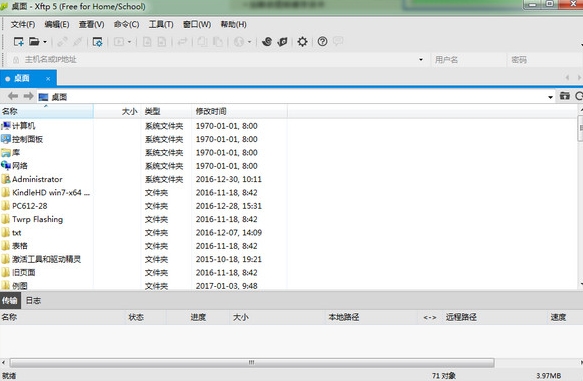The width and height of the screenshot is (583, 381).
Task: Click the username (用户名) input field
Action: pos(468,59)
